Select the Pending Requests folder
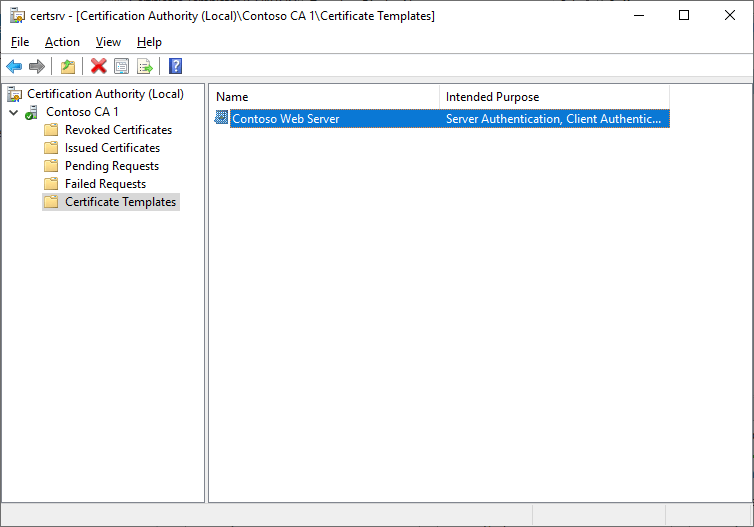The height and width of the screenshot is (527, 754). click(111, 166)
